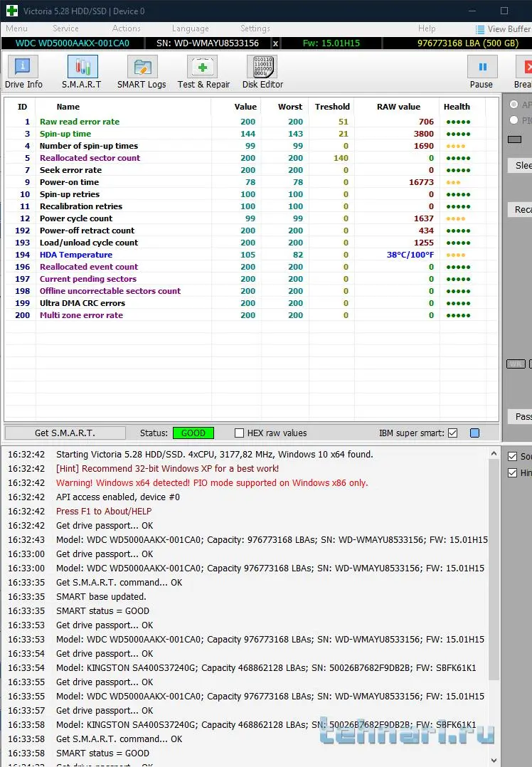Click the Fw: 15.01H15 field

(331, 43)
